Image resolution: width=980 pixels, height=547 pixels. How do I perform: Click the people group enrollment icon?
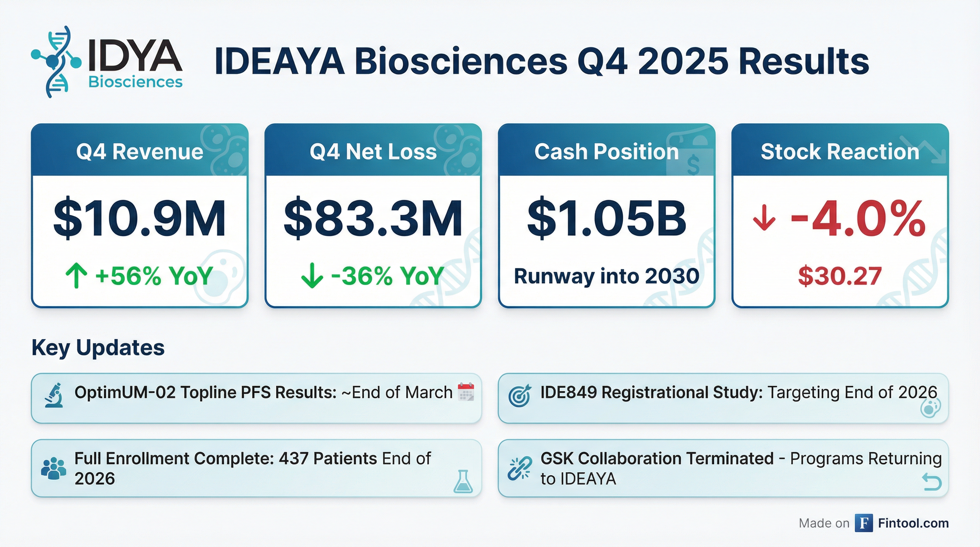click(x=53, y=468)
